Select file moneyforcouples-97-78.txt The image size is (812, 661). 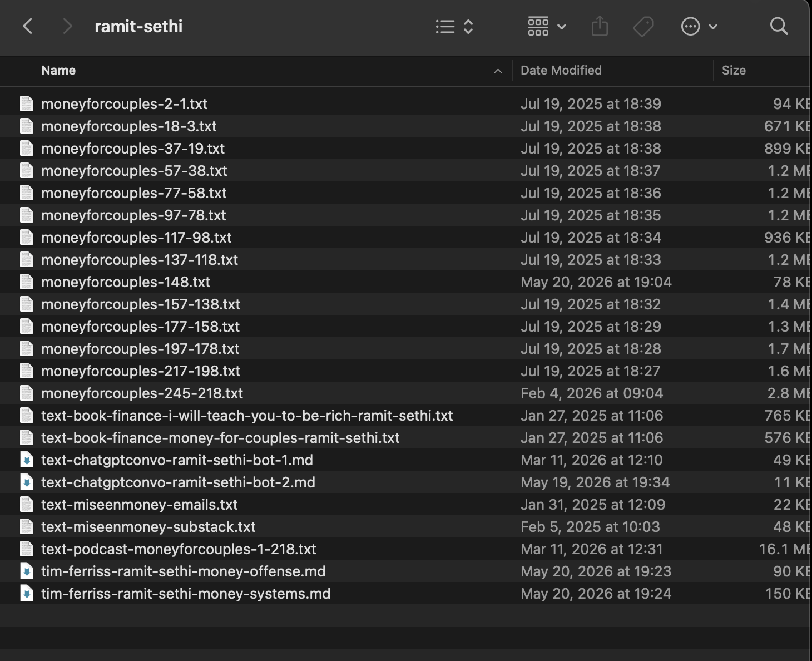pyautogui.click(x=133, y=215)
